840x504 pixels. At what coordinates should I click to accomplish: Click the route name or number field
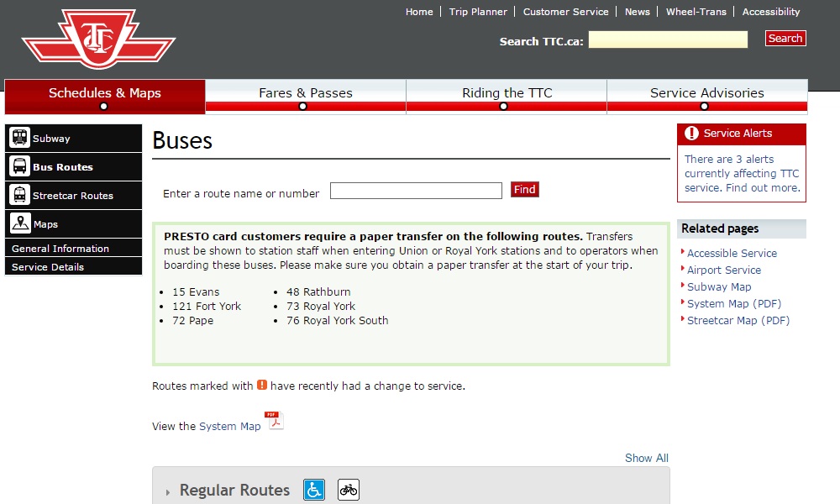click(x=416, y=191)
